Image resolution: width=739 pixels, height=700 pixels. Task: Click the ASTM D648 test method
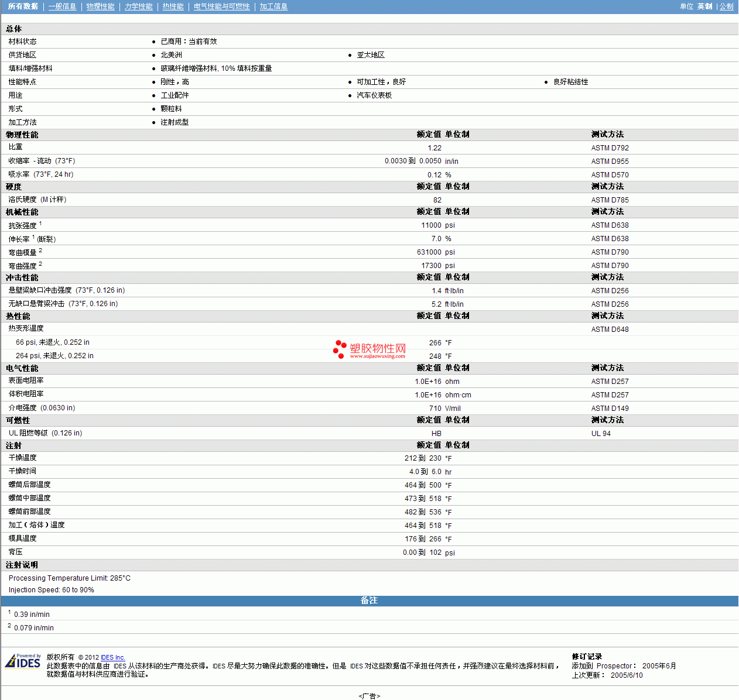[610, 330]
